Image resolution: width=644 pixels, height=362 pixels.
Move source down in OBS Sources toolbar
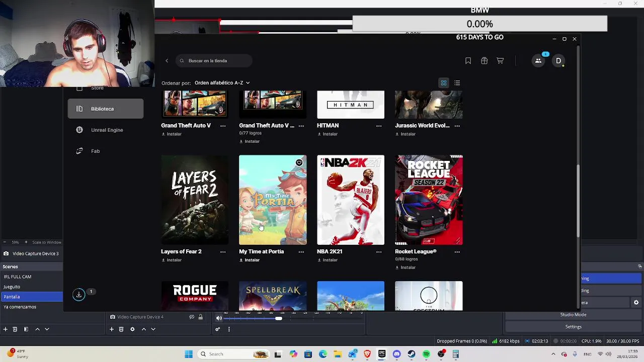(x=153, y=329)
